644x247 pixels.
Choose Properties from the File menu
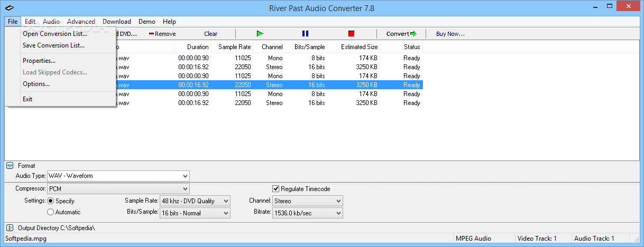click(x=60, y=61)
